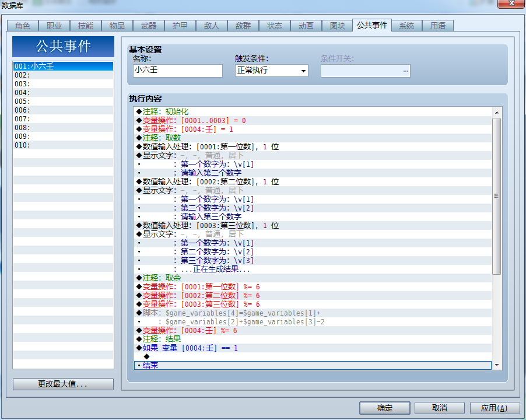Image resolution: width=526 pixels, height=420 pixels.
Task: Select the 变量操作 [0001..0003] = 0 line
Action: click(x=313, y=120)
